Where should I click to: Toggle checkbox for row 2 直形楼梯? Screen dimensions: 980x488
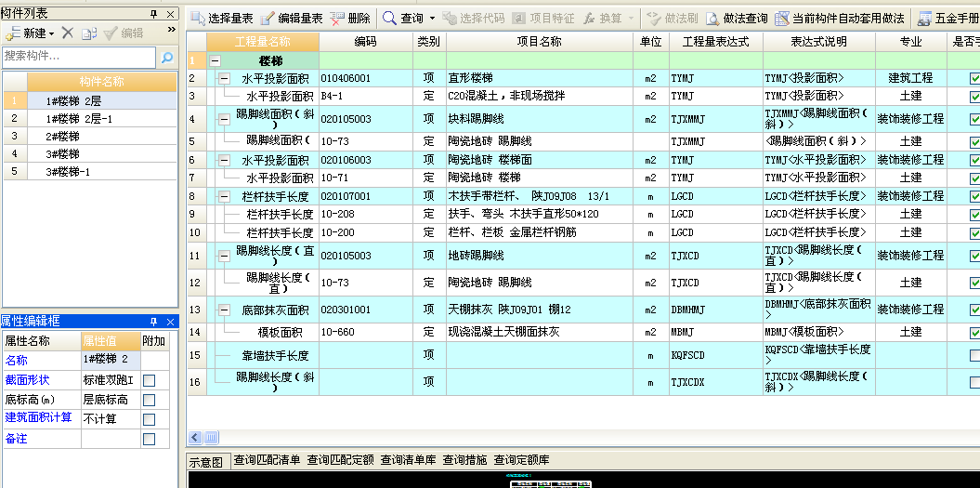[x=975, y=79]
